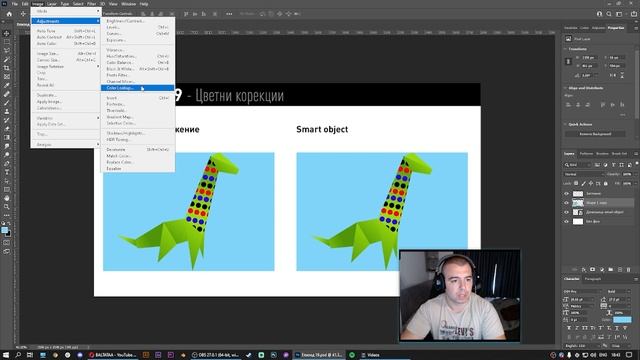640x360 pixels.
Task: Open the layer blend mode dropdown
Action: click(x=583, y=174)
